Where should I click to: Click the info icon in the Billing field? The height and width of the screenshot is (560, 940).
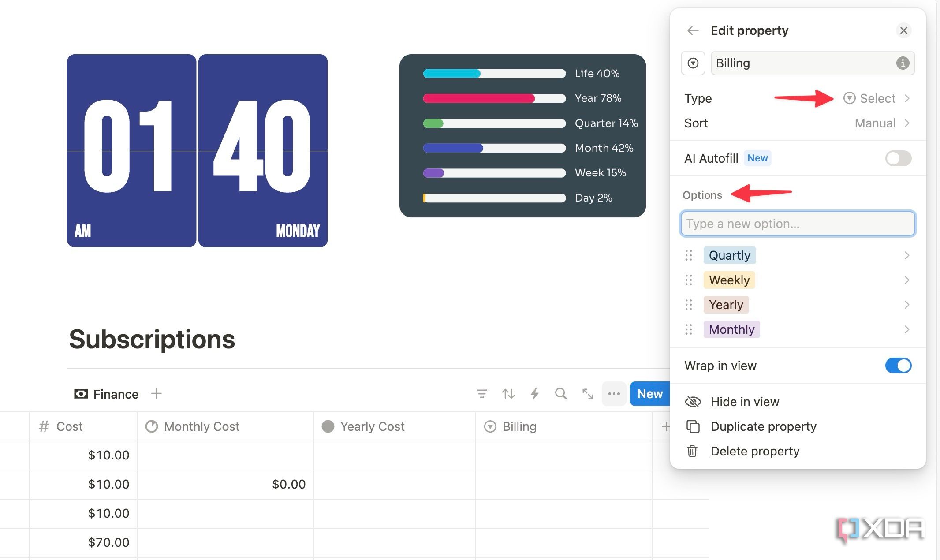click(x=903, y=63)
